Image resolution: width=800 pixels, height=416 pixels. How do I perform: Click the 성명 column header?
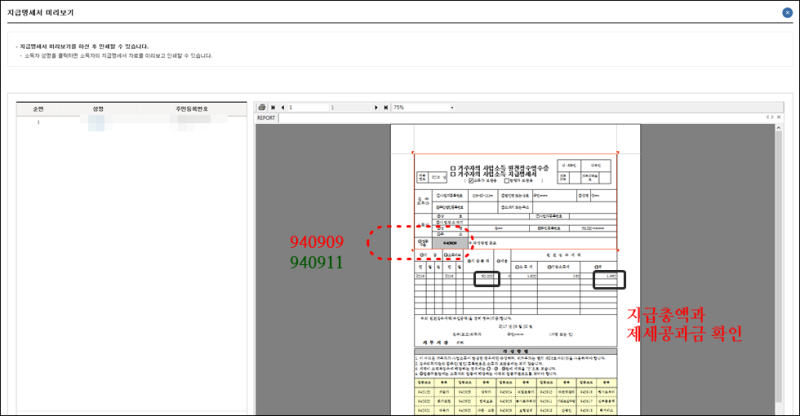[x=98, y=107]
